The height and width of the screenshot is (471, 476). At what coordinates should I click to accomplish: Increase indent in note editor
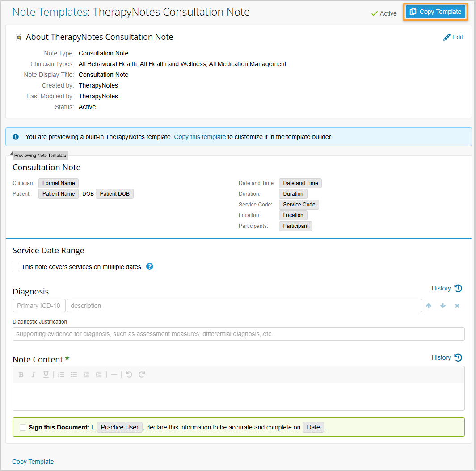click(99, 374)
